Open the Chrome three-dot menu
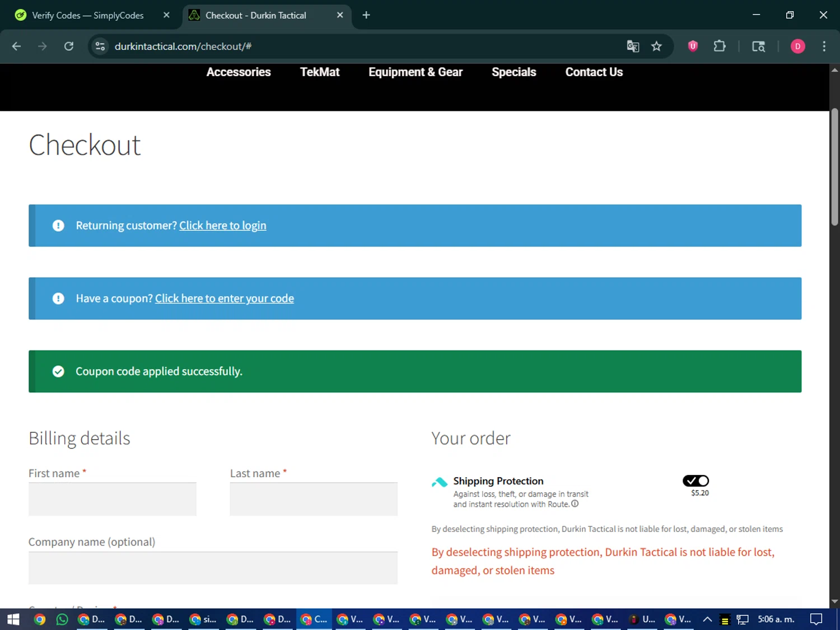This screenshot has width=840, height=630. (824, 46)
